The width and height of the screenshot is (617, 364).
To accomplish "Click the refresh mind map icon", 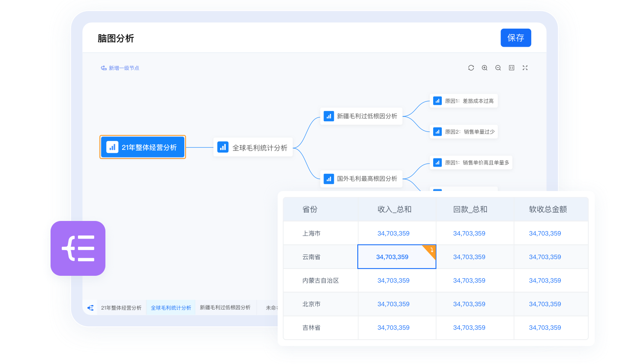I will pos(471,68).
